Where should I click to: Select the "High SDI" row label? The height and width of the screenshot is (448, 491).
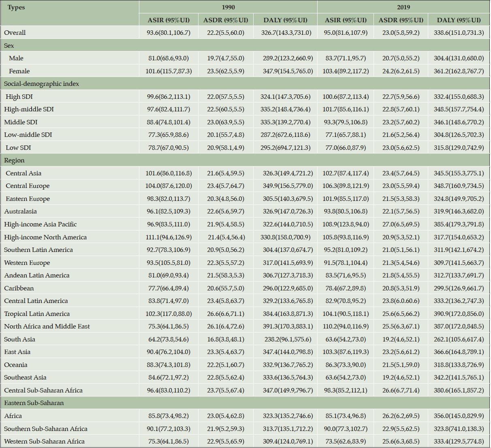[x=19, y=96]
